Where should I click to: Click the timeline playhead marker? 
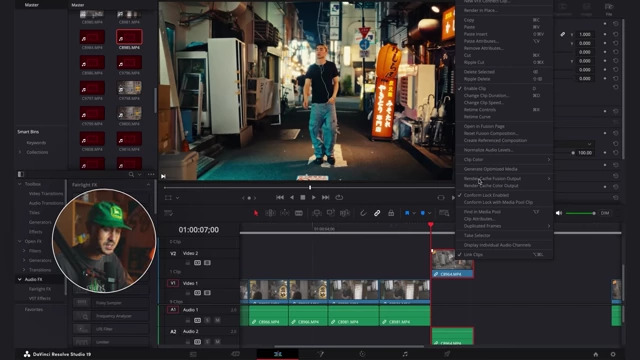[x=431, y=225]
